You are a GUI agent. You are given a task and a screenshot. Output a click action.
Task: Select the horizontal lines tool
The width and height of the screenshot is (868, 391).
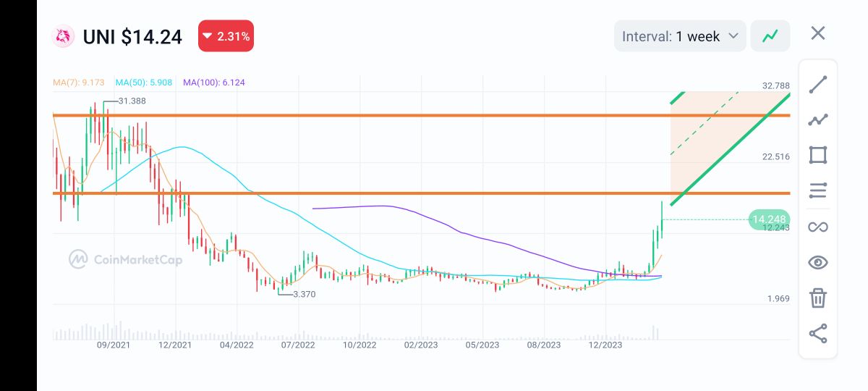coord(817,191)
